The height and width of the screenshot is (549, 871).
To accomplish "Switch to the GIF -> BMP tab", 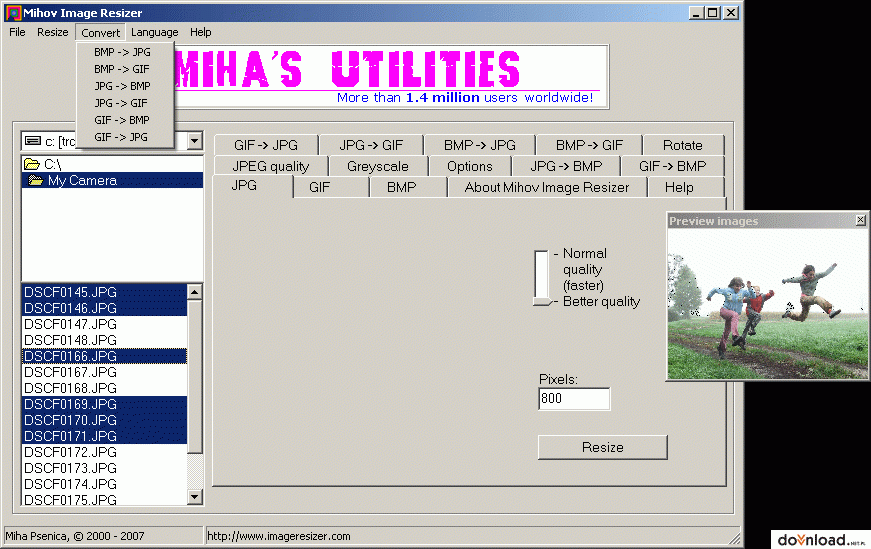I will tap(672, 166).
